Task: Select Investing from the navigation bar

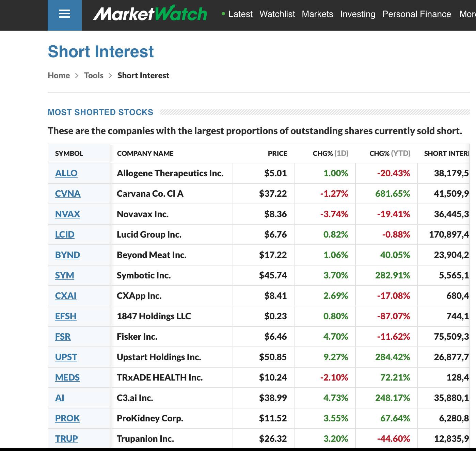Action: coord(358,14)
